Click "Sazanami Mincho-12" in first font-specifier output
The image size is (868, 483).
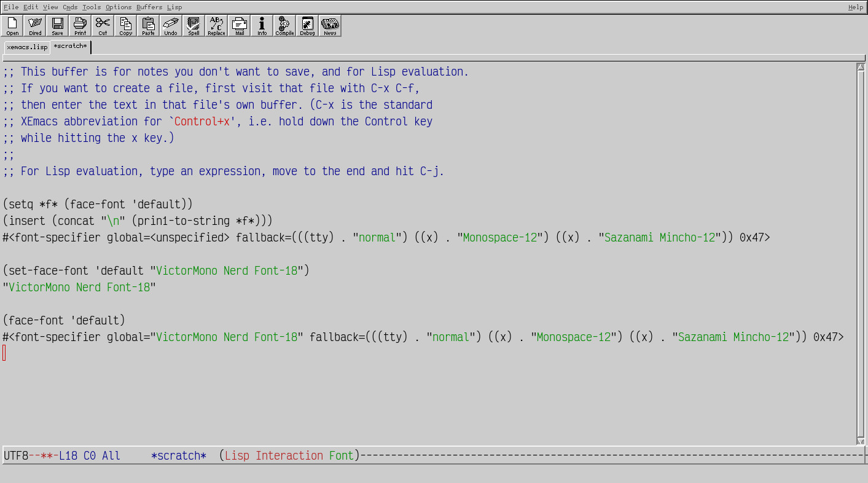660,238
